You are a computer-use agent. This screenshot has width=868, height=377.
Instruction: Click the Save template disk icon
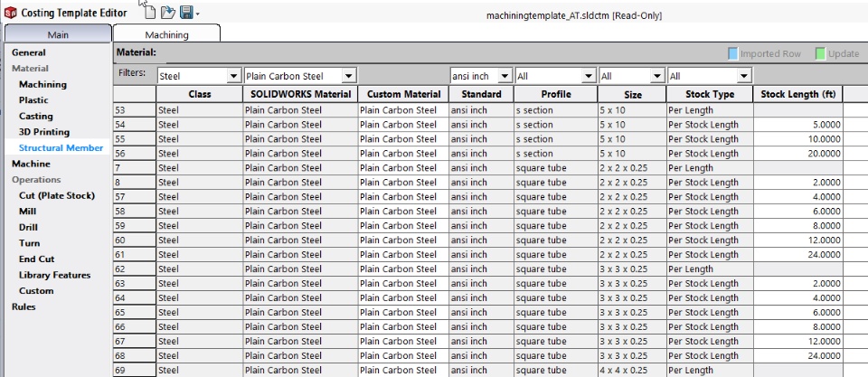click(186, 12)
